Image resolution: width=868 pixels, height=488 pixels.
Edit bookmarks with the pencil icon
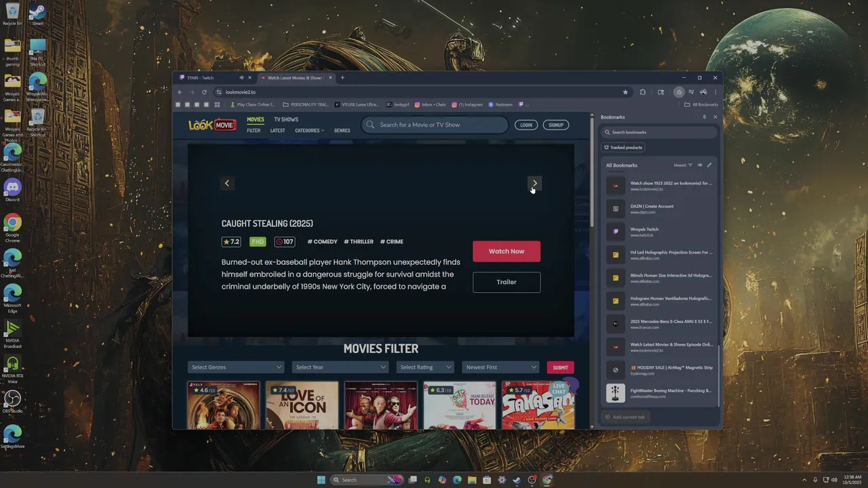(x=709, y=165)
